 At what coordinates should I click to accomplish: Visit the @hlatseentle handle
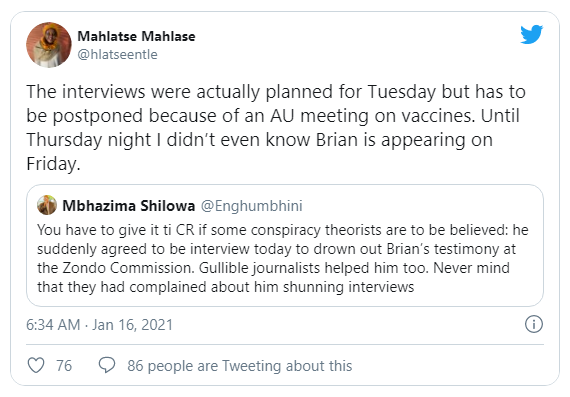(117, 55)
